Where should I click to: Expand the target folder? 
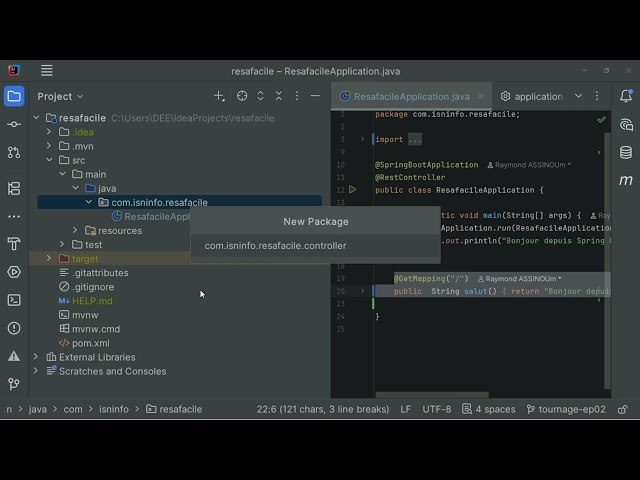click(x=49, y=258)
